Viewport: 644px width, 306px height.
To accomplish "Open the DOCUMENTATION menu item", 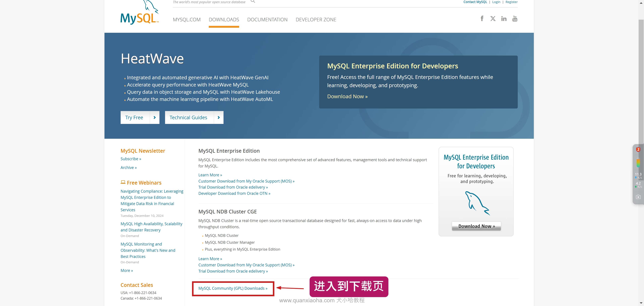I will coord(267,19).
